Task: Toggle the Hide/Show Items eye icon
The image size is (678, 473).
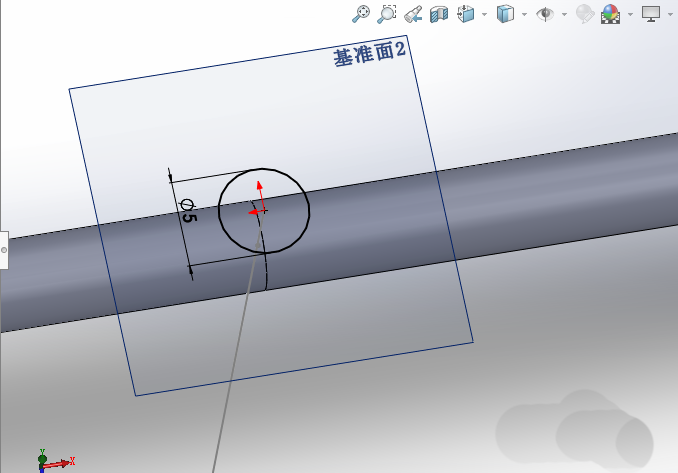Action: (x=545, y=14)
